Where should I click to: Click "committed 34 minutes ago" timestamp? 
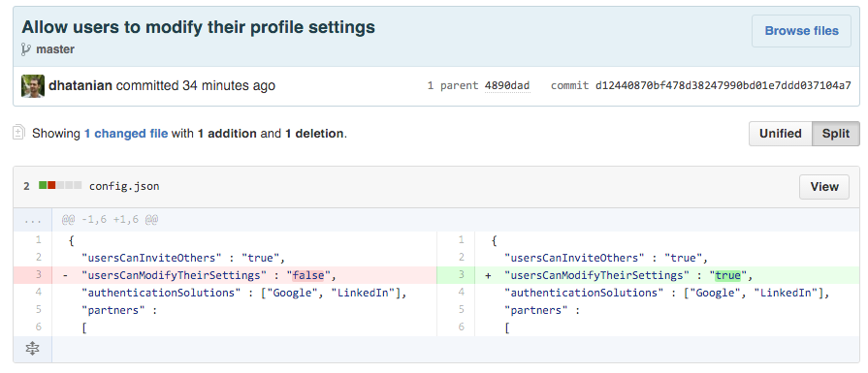point(195,85)
